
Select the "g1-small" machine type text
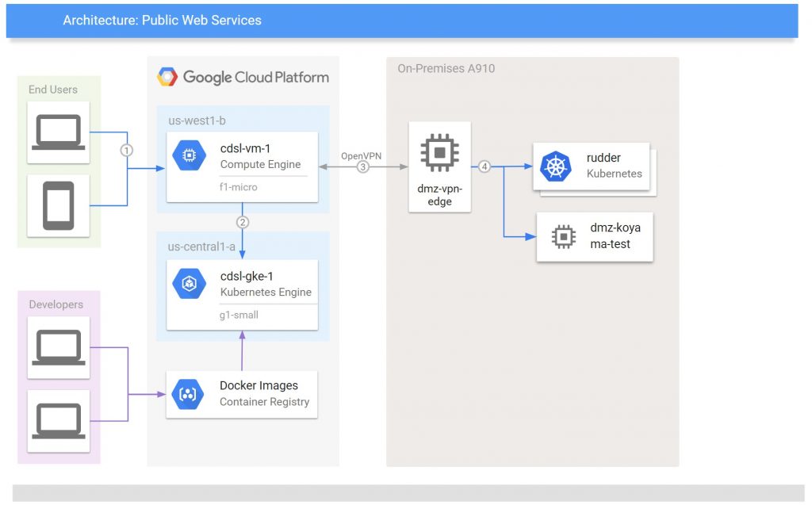239,315
